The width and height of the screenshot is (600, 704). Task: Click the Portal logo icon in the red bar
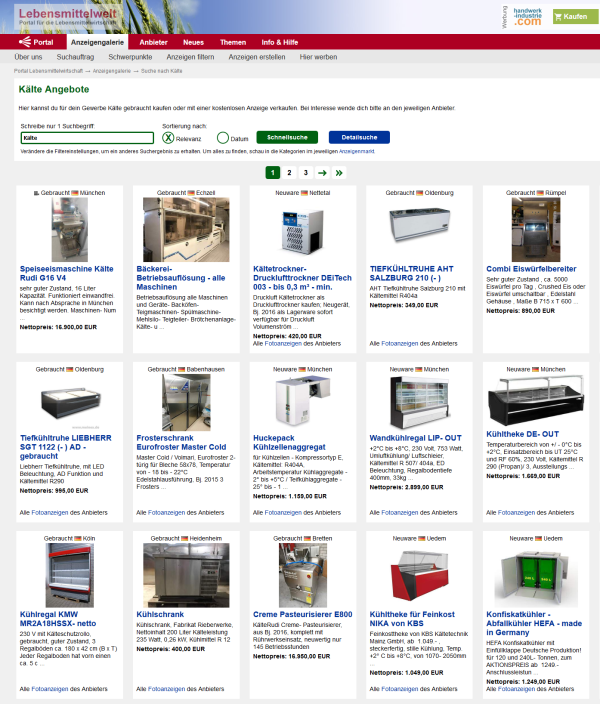(25, 42)
